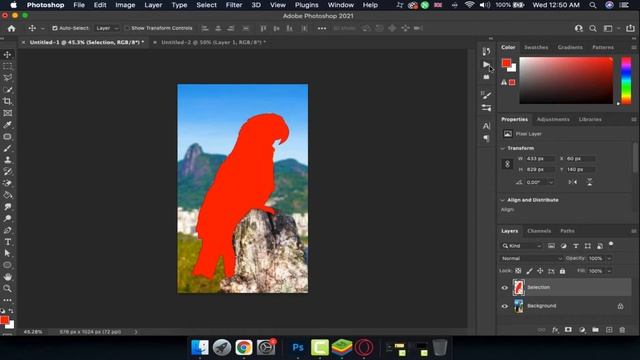Toggle lock all padlock
Screen dimensions: 640x360
(x=562, y=271)
